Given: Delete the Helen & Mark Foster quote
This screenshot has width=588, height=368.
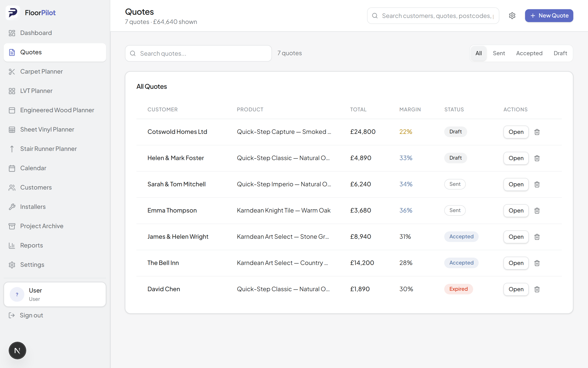Looking at the screenshot, I should click(x=537, y=158).
